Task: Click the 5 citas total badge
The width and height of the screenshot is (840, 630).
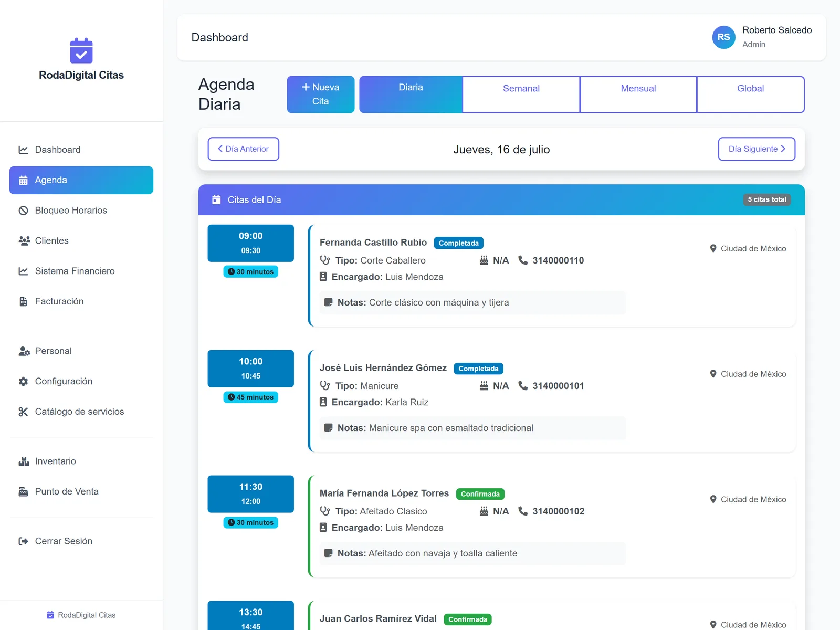Action: pyautogui.click(x=767, y=199)
